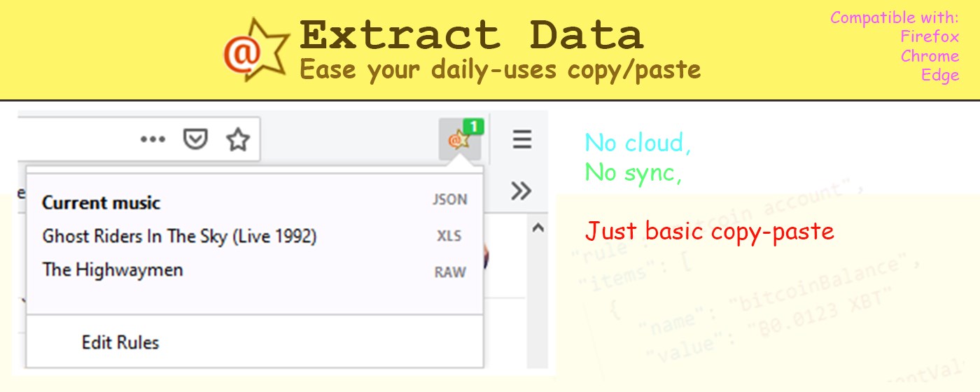Screen dimensions: 980x392
Task: Click the 'No cloud,' text
Action: click(x=638, y=143)
